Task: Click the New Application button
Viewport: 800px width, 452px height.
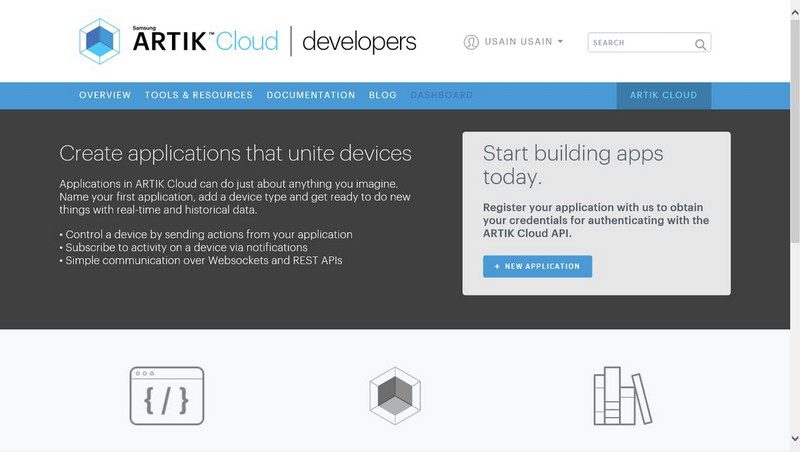Action: (537, 266)
